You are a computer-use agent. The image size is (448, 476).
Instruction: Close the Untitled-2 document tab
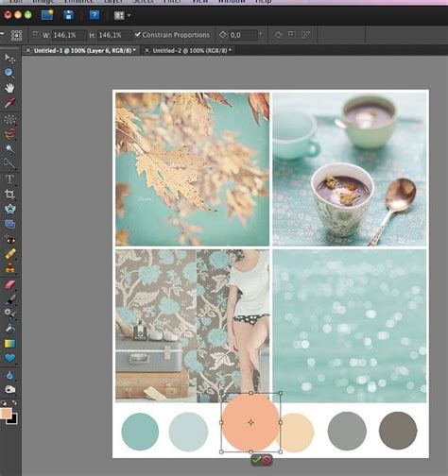[146, 50]
